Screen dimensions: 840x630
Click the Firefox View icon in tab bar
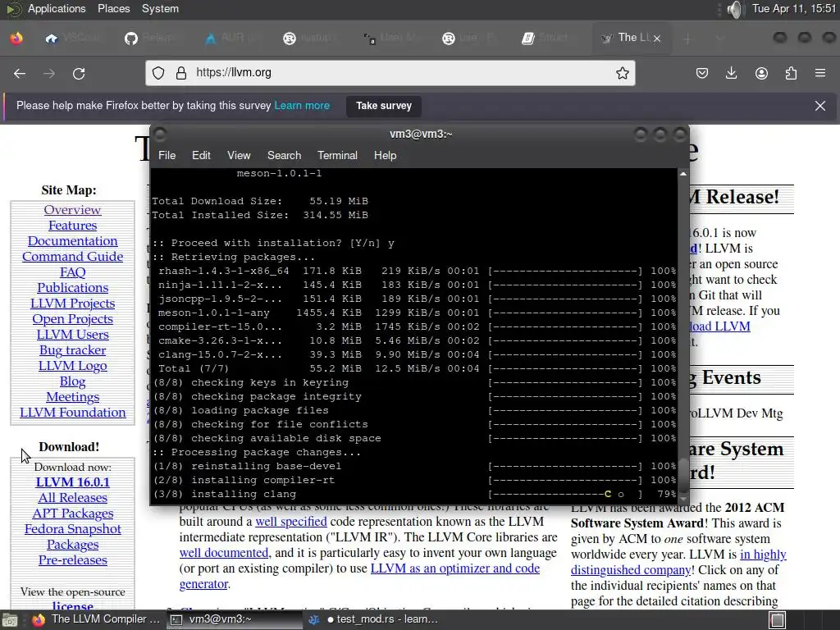(x=16, y=38)
